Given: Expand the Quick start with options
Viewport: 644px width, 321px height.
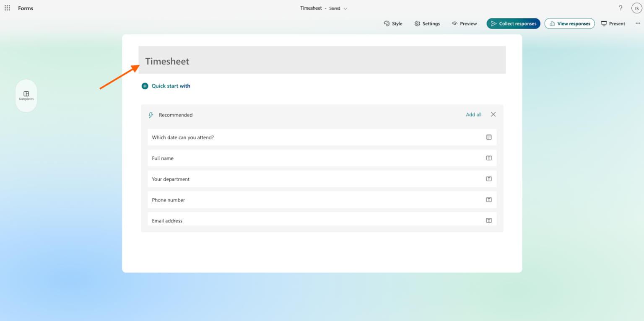Looking at the screenshot, I should coord(171,86).
